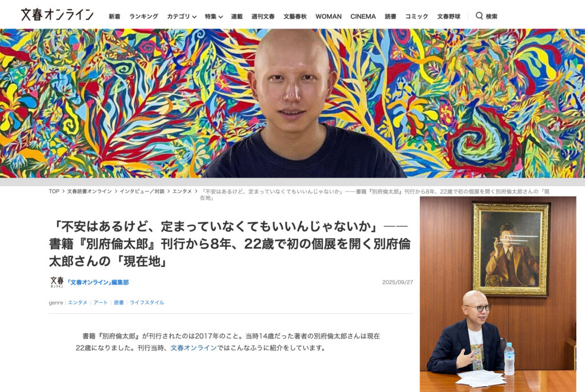Open 文春読書オンライン breadcrumb link
This screenshot has height=392, width=585.
[x=89, y=191]
